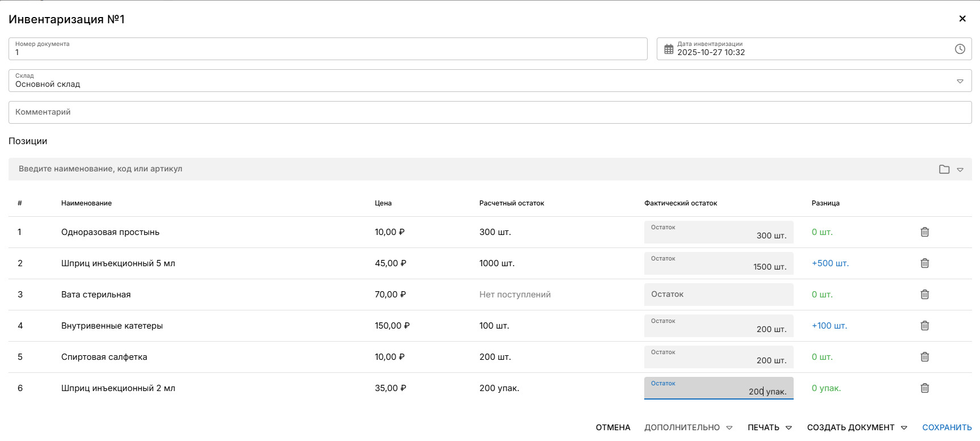Click the clock time picker icon
This screenshot has height=441, width=980.
(x=960, y=49)
